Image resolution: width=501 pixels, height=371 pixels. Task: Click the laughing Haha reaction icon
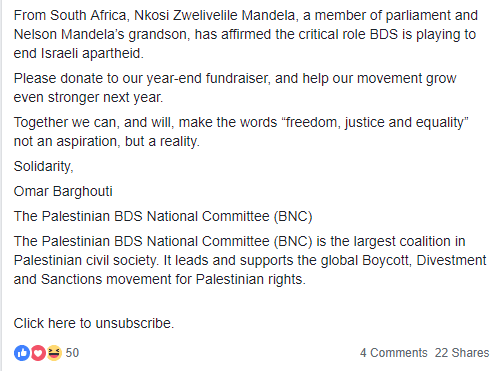point(54,353)
